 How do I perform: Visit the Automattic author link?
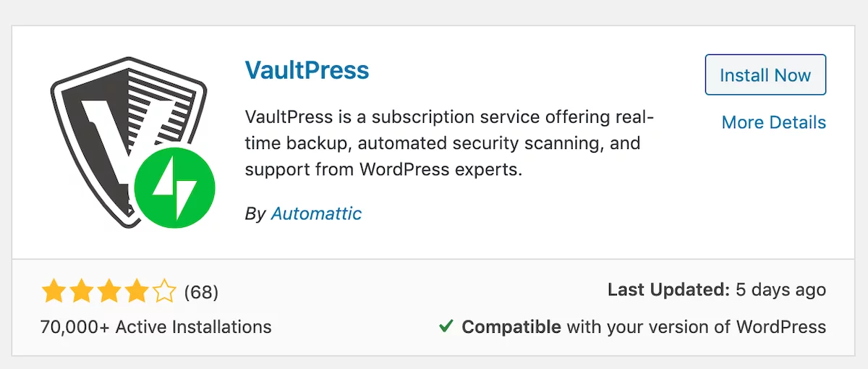click(316, 213)
